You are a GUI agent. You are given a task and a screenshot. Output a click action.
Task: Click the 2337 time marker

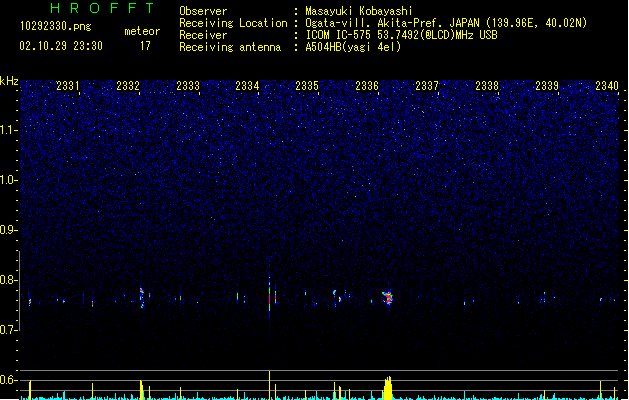(x=427, y=86)
